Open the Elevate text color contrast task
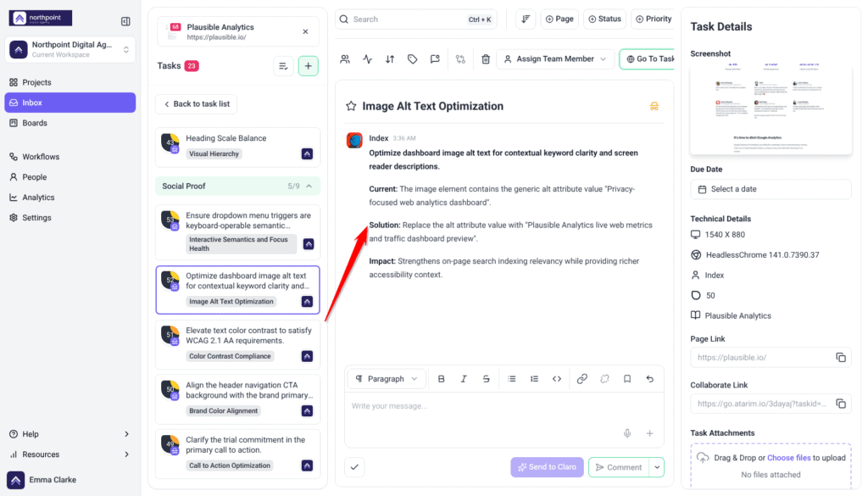 pos(237,344)
